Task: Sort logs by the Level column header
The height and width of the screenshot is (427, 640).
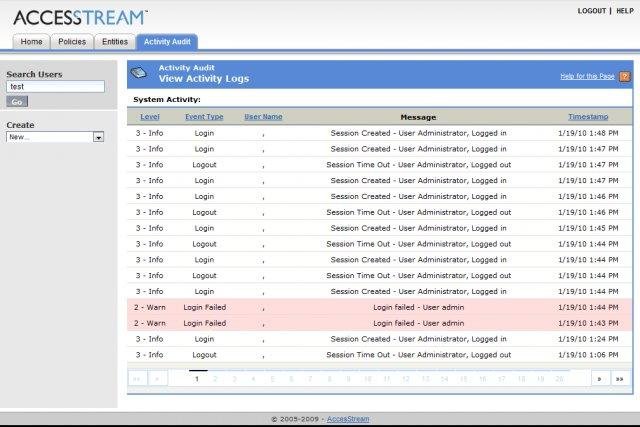Action: tap(150, 117)
